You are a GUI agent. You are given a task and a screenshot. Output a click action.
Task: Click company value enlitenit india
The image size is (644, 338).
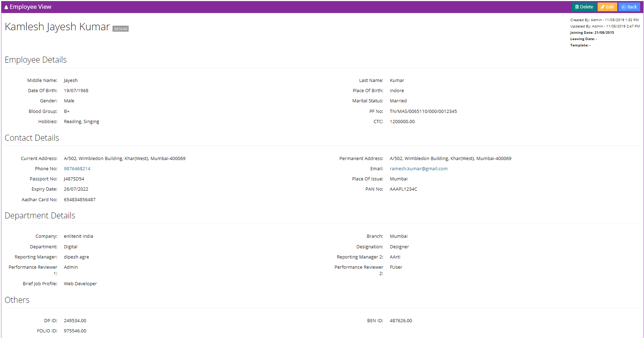78,236
